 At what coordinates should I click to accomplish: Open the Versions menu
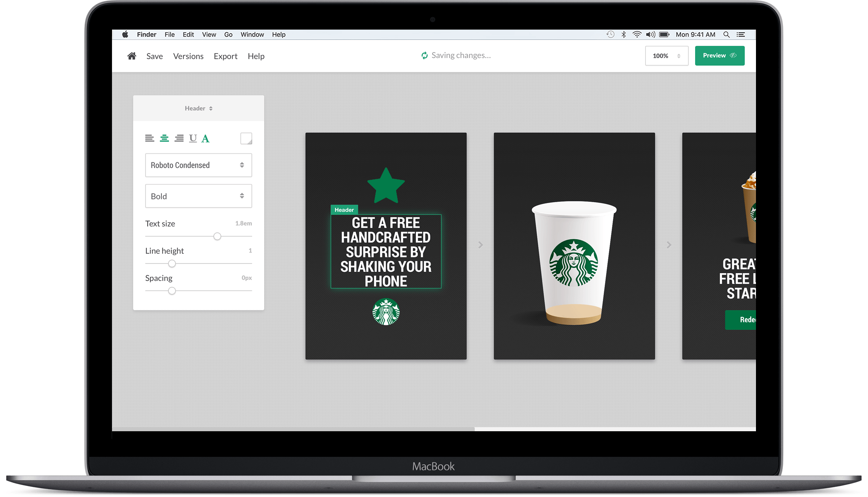[188, 56]
